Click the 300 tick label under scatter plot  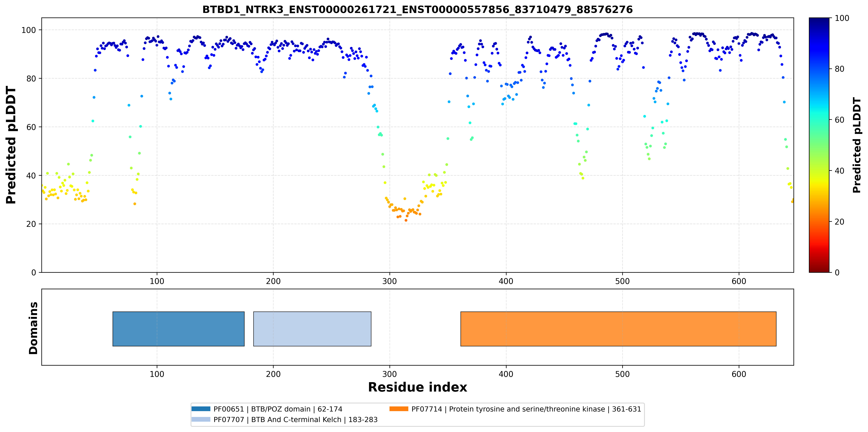[x=389, y=281]
